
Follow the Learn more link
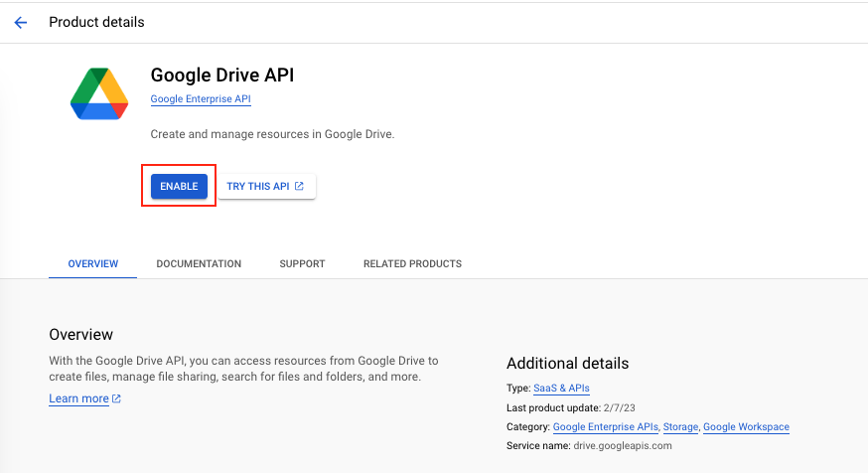(78, 398)
